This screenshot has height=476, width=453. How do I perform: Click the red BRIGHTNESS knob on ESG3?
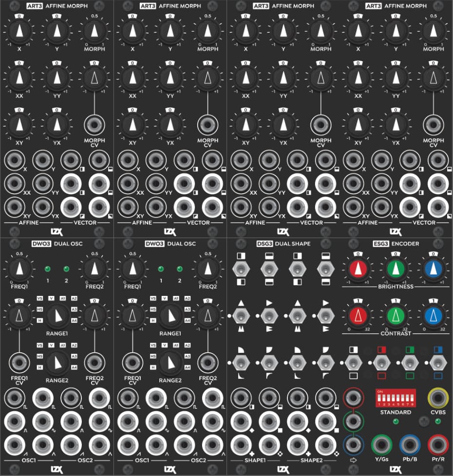(x=358, y=269)
